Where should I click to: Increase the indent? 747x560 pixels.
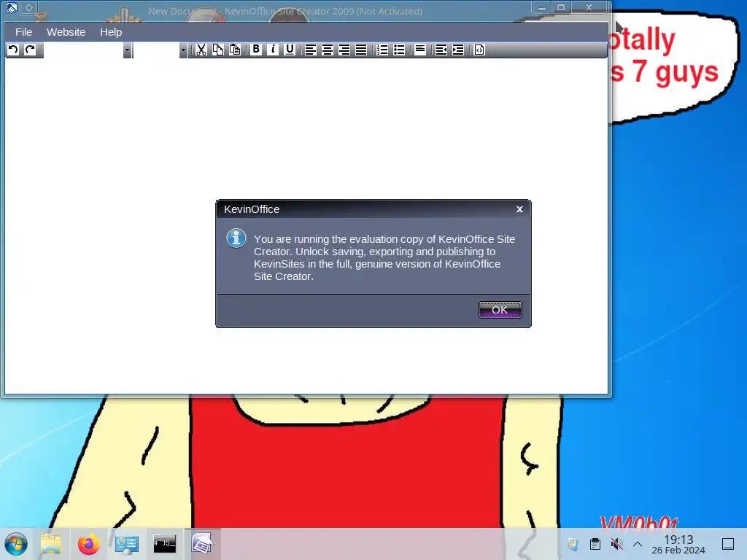[x=458, y=50]
